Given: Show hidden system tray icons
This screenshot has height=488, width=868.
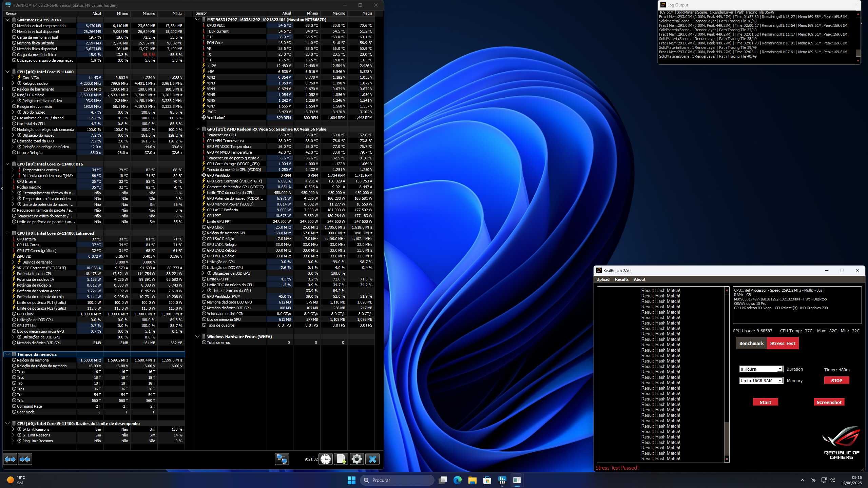Looking at the screenshot, I should tap(802, 480).
